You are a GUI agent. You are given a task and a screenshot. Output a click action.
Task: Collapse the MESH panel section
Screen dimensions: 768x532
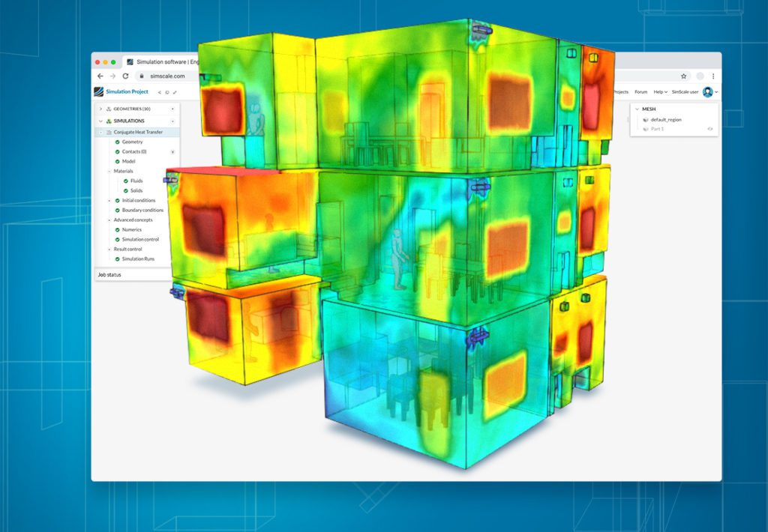(637, 109)
